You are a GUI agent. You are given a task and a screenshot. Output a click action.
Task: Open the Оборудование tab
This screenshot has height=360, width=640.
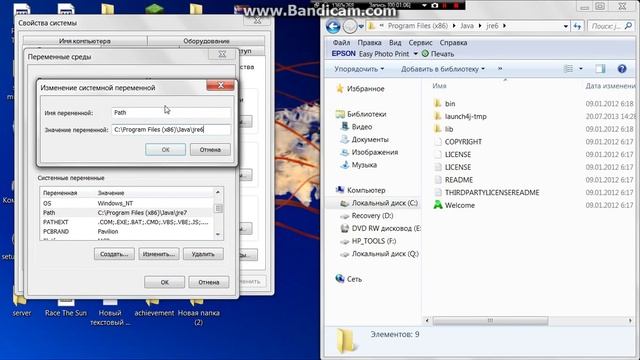(206, 41)
